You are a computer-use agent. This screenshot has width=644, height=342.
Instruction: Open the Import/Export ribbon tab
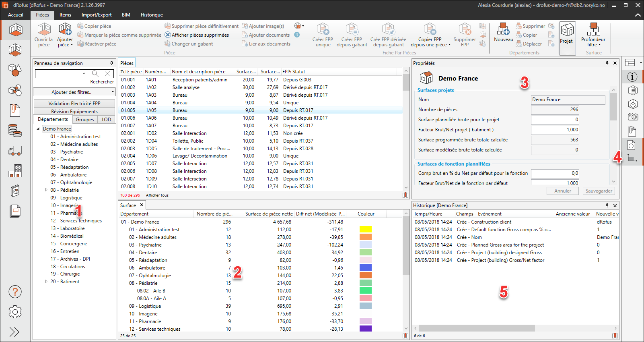click(97, 15)
